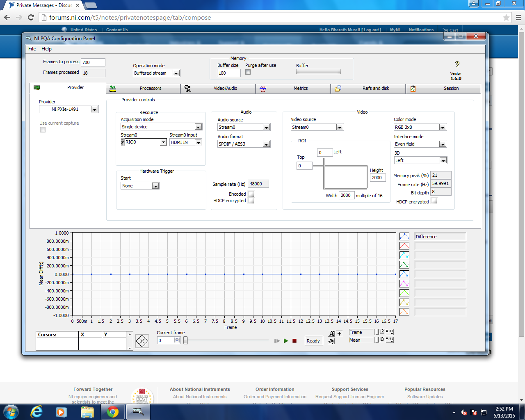Switch to the Metrics tab
525x420 pixels.
[293, 89]
